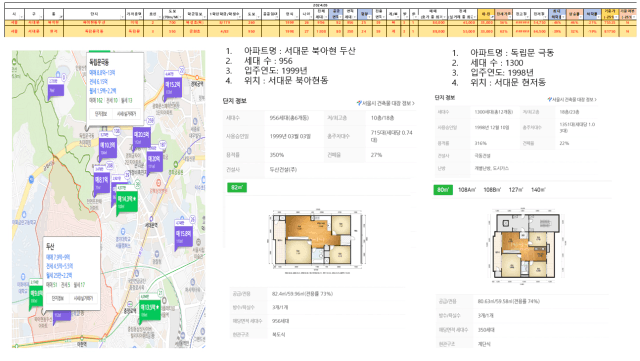The width and height of the screenshot is (640, 361).
Task: Open 단지정보 in the 독립문극동 popup
Action: click(101, 114)
